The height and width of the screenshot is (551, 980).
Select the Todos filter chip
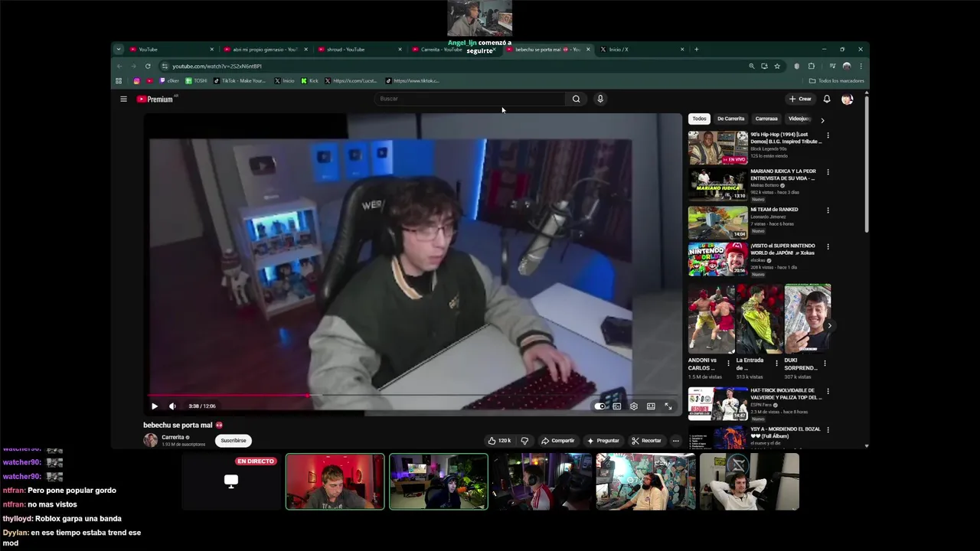click(x=700, y=119)
